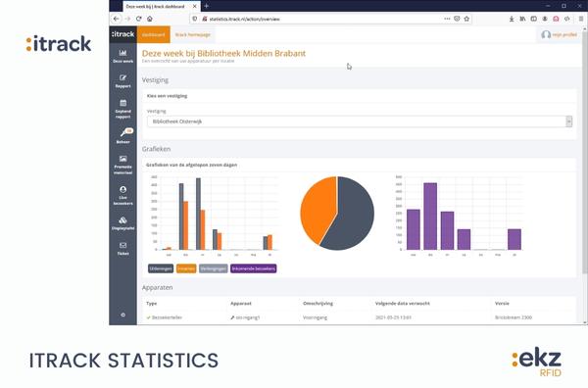588x388 pixels.
Task: Open the Gepland rapport calendar icon
Action: 122,103
